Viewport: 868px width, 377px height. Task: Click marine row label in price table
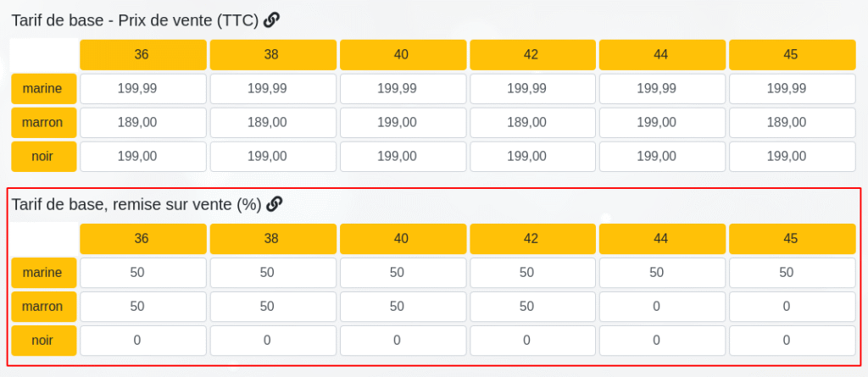(x=43, y=88)
